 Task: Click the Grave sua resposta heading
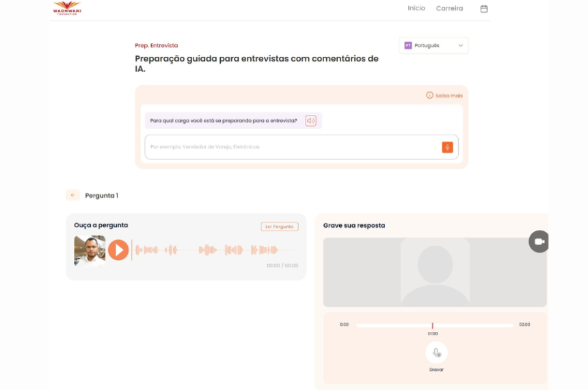354,226
